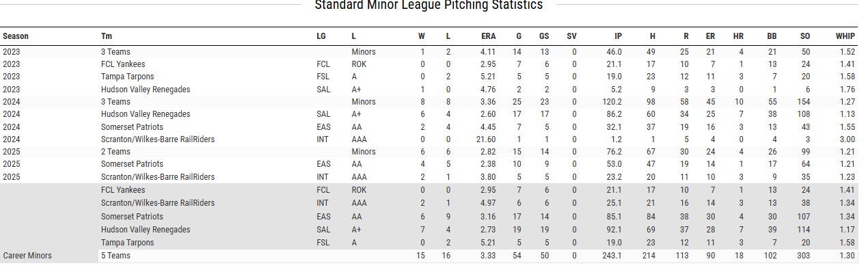Click the 2024 3 Teams summary row
Viewport: 868px width, 268px height.
point(434,102)
